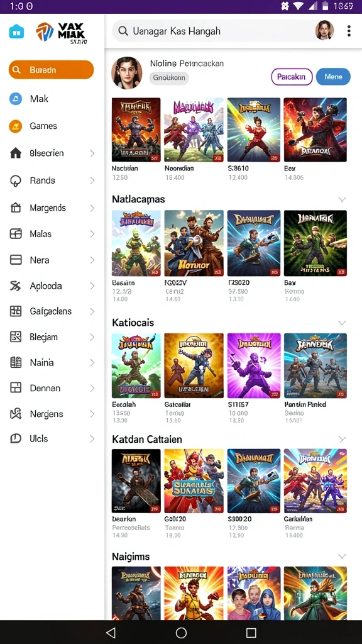The height and width of the screenshot is (644, 362).
Task: Open the Eocalah game cover
Action: pos(136,365)
